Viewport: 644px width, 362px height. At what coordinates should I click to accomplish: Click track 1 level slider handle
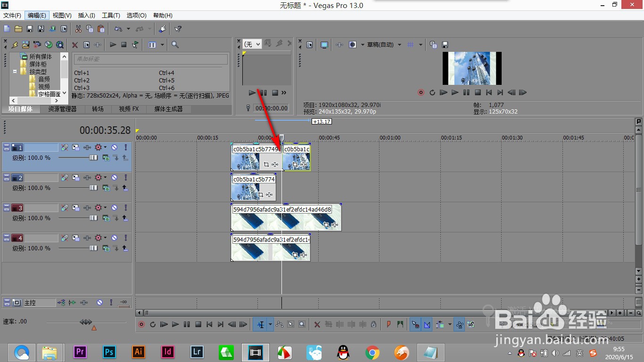94,158
